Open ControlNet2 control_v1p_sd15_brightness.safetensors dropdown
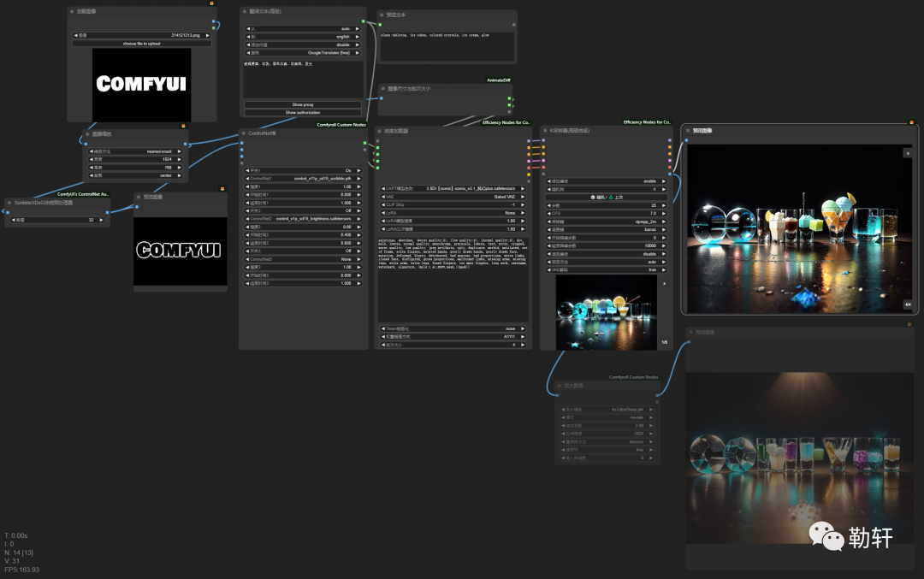The width and height of the screenshot is (924, 579). coord(303,219)
